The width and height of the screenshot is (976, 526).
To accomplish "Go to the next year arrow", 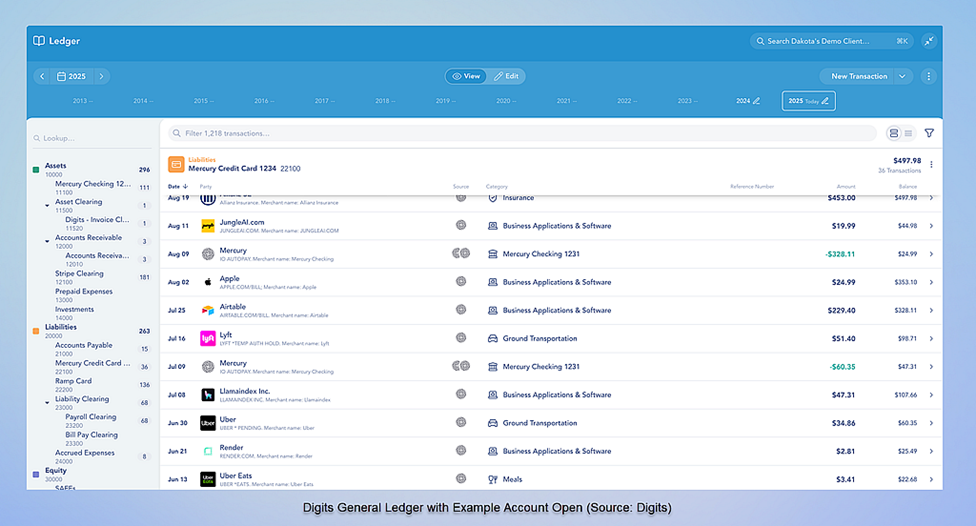I will [101, 76].
